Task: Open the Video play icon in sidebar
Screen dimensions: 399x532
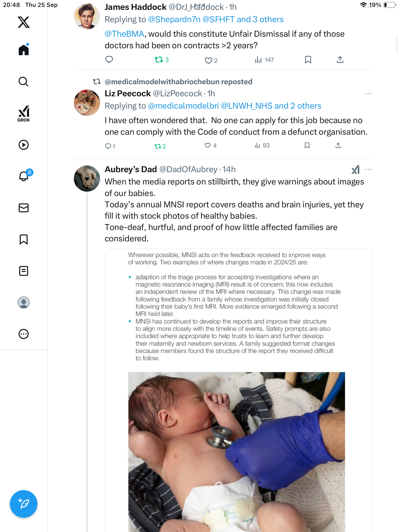Action: (24, 145)
